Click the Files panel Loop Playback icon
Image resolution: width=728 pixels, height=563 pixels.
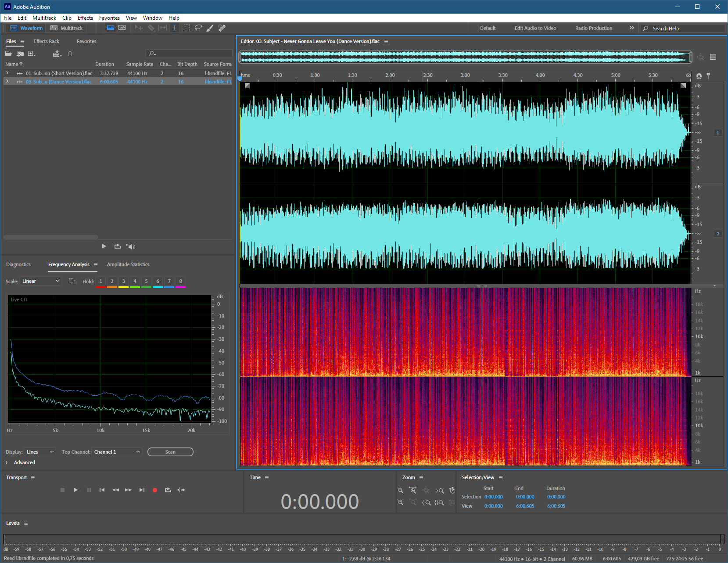point(118,246)
